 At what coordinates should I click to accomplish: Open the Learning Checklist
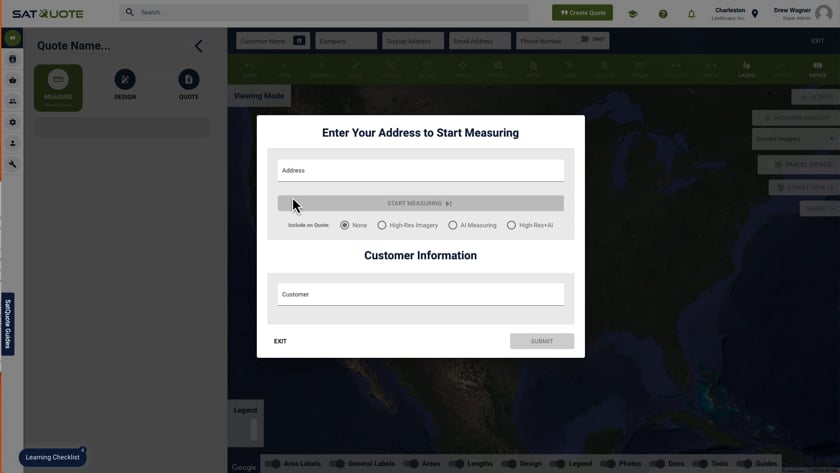52,457
